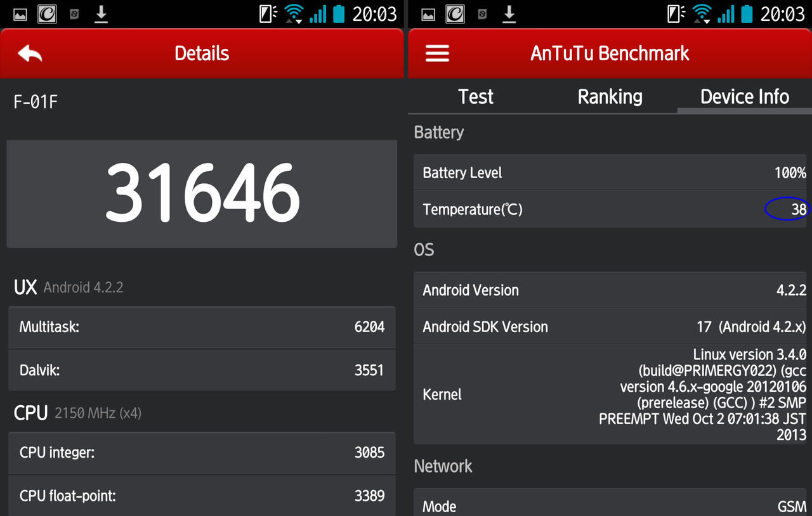Viewport: 812px width, 516px height.
Task: Tap the Wi-Fi icon above the AnTuTu Benchmark screen
Action: coord(702,13)
